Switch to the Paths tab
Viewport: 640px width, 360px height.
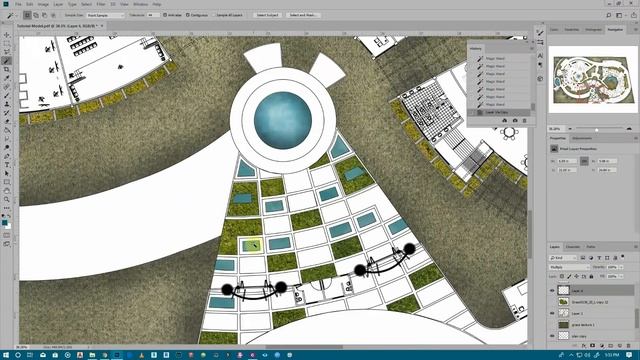[590, 247]
